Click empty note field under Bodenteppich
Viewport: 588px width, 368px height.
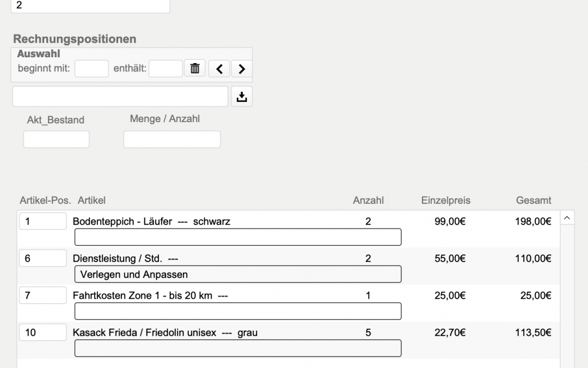237,237
